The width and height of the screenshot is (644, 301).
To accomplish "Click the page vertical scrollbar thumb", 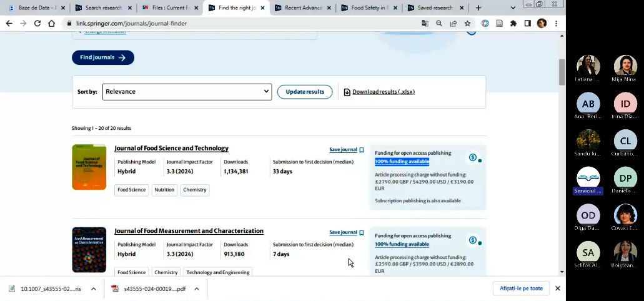I will (562, 72).
